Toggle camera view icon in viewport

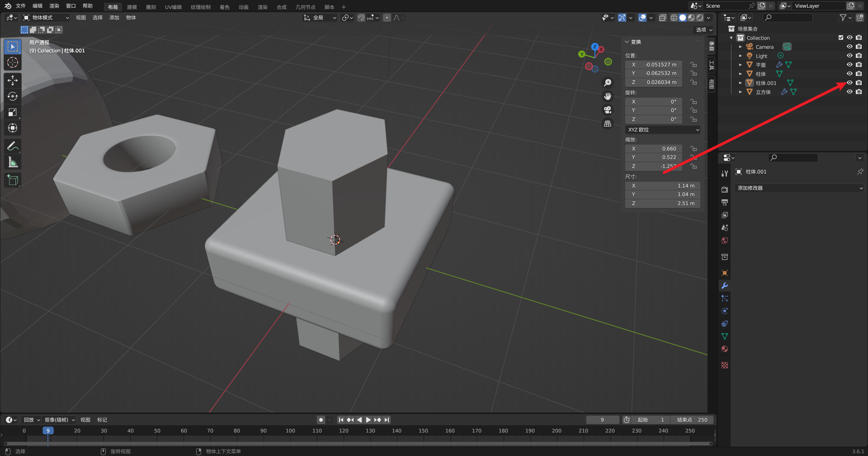tap(608, 110)
